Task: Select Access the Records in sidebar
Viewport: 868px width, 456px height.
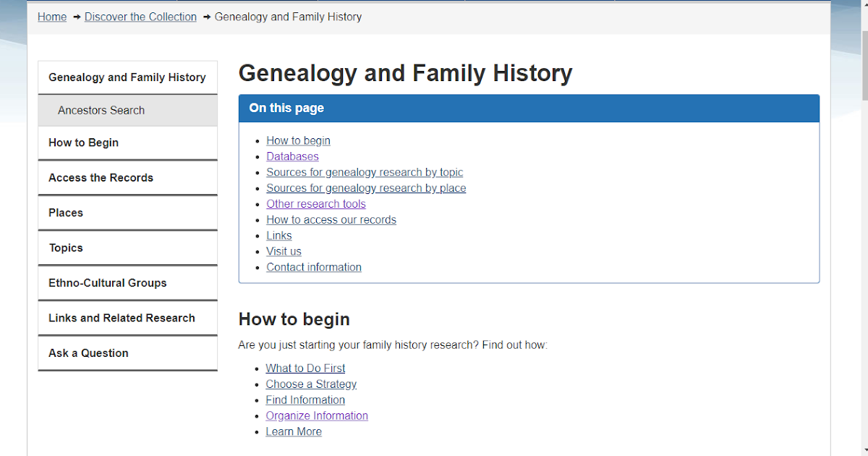Action: point(101,177)
